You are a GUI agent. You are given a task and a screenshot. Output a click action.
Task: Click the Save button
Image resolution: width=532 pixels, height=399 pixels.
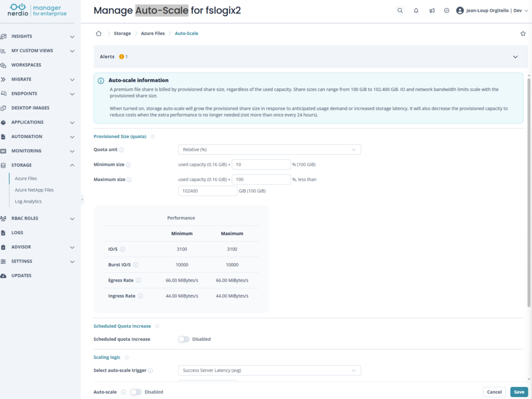(519, 392)
